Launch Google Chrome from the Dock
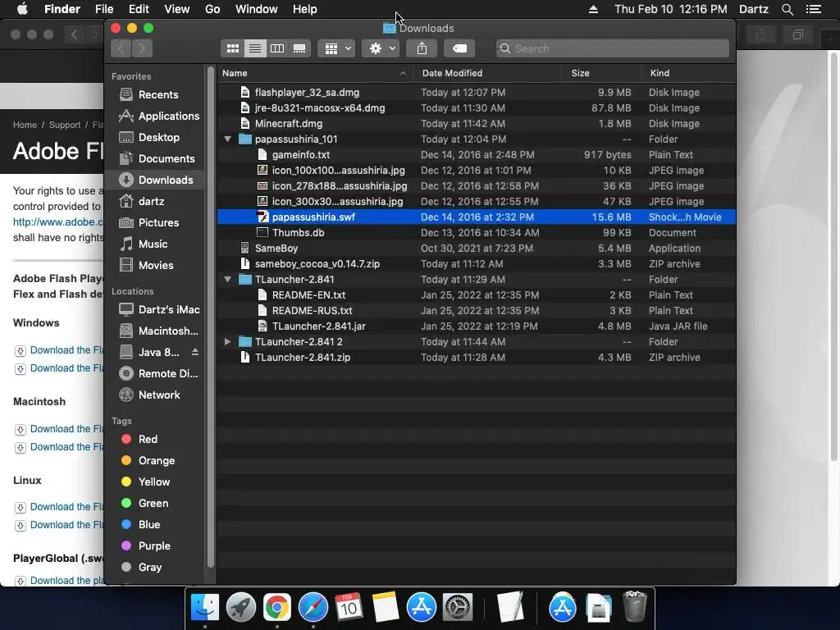This screenshot has height=630, width=840. click(277, 608)
